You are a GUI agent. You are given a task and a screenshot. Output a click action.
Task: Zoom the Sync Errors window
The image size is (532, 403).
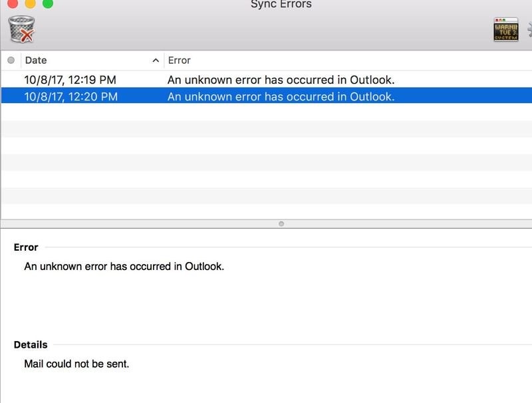48,3
